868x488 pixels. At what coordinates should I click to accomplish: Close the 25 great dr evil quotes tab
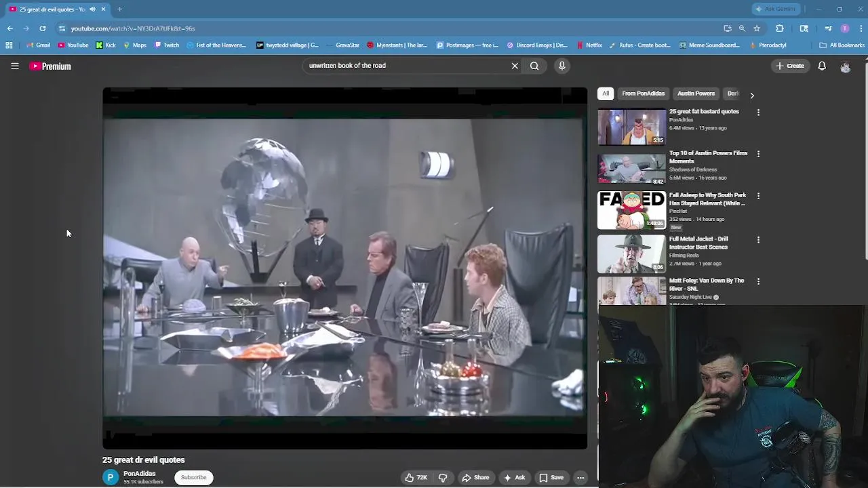(103, 9)
